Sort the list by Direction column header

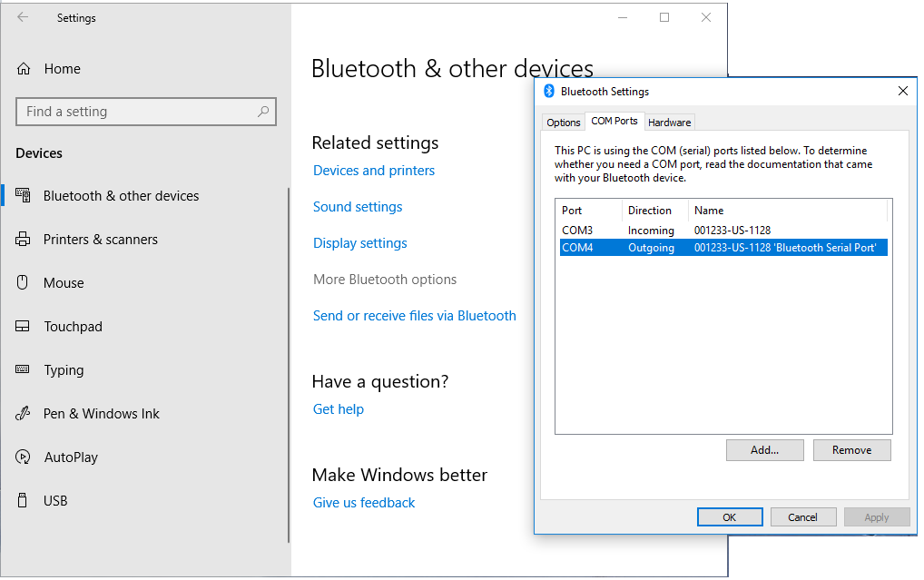pos(650,211)
